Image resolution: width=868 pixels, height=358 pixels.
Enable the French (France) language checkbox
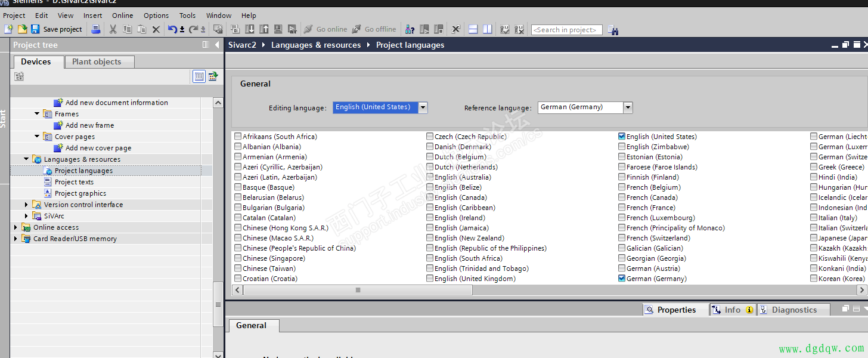coord(622,208)
